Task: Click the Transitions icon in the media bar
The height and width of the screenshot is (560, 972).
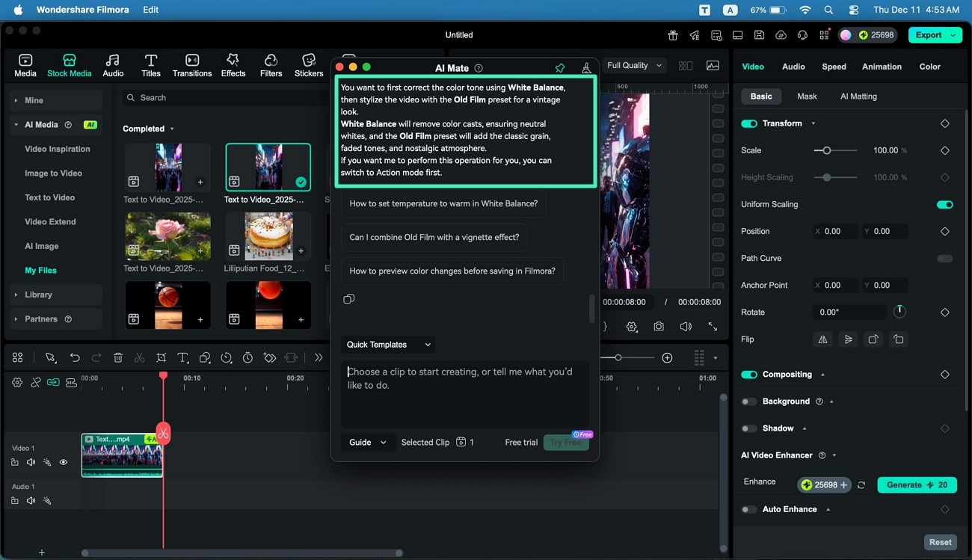Action: (x=191, y=64)
